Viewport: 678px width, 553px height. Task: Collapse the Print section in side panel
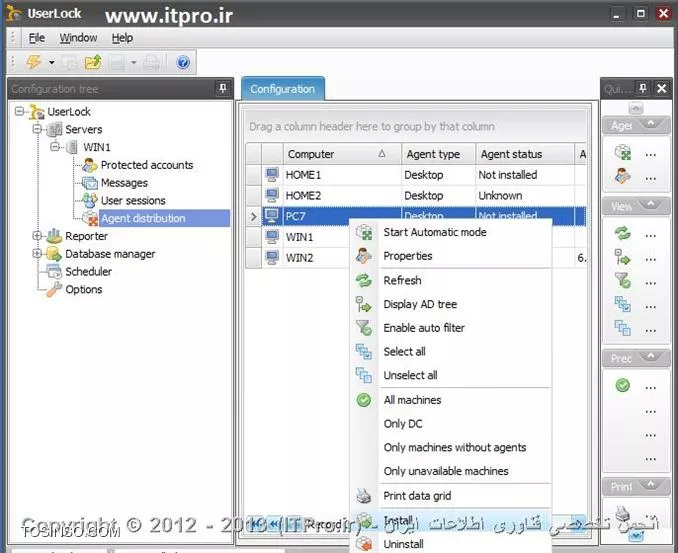[651, 486]
